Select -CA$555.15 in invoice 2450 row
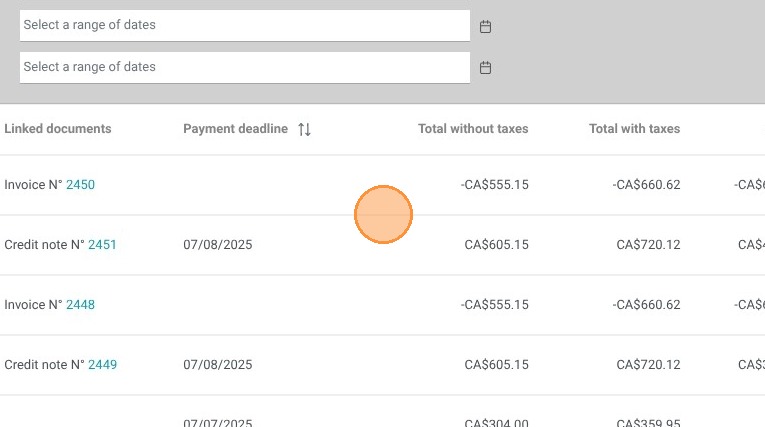 (x=494, y=184)
